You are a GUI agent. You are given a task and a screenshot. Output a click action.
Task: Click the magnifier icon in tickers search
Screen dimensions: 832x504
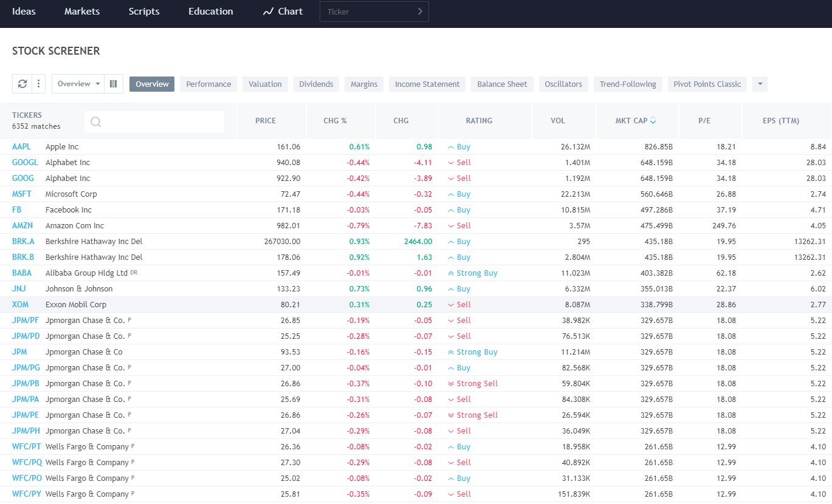[95, 122]
